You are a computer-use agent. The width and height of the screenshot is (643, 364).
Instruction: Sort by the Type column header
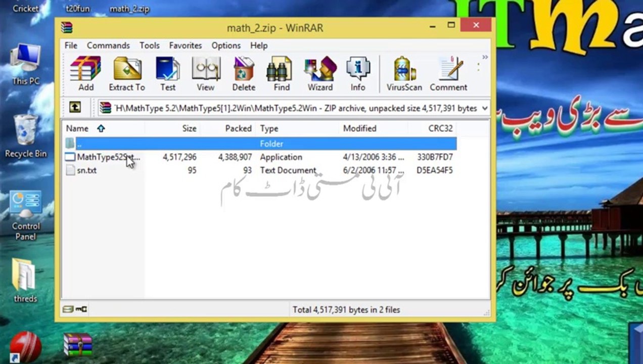click(269, 128)
